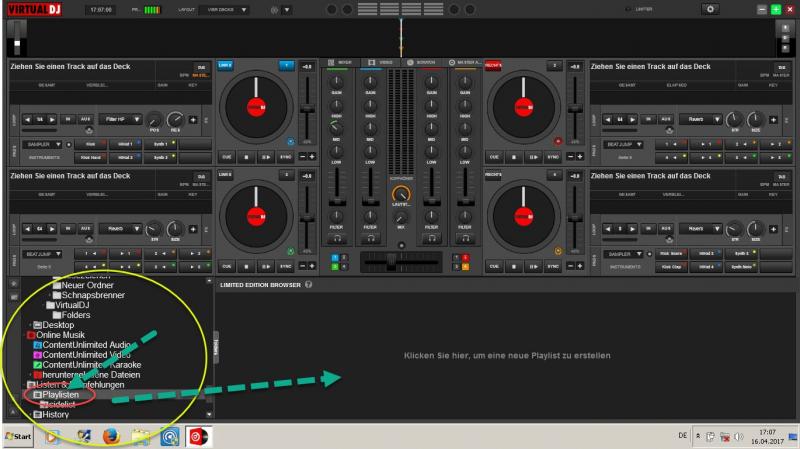Click the volume icon in the system tray
Image resolution: width=800 pixels, height=449 pixels.
(738, 437)
